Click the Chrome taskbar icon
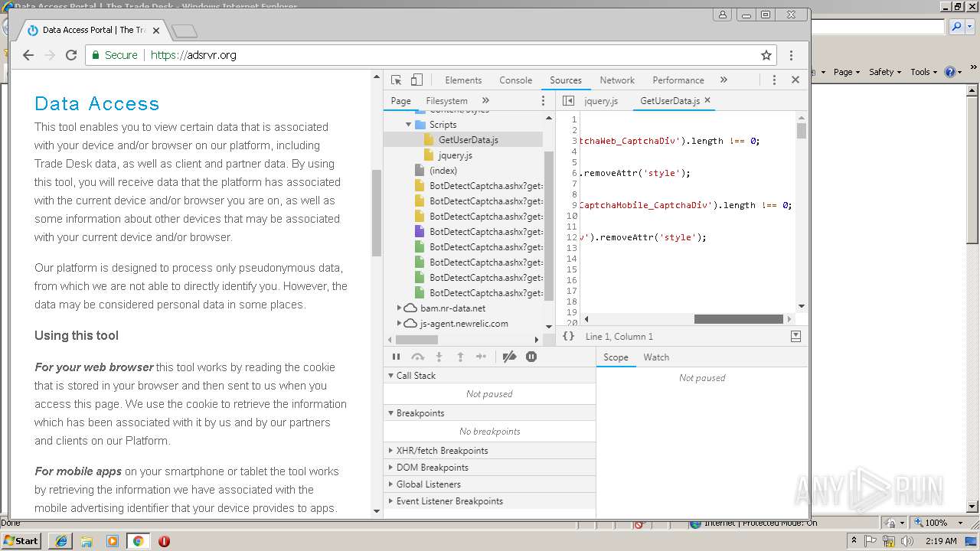The image size is (980, 551). tap(138, 541)
